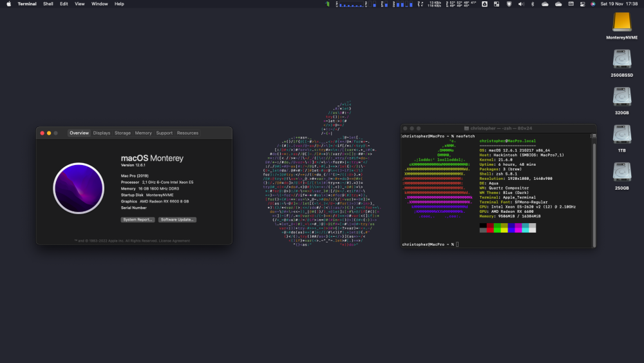The height and width of the screenshot is (363, 644).
Task: Open the Apple menu
Action: [x=8, y=4]
